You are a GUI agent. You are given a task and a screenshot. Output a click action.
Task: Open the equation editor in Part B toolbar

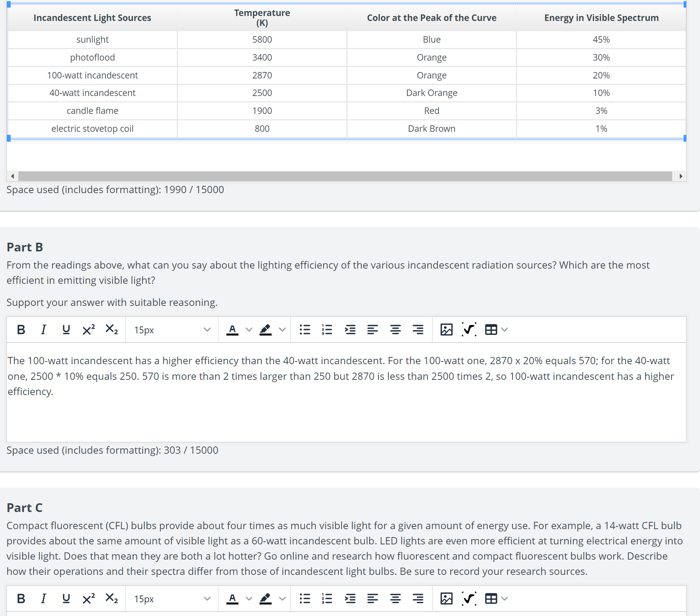click(469, 330)
